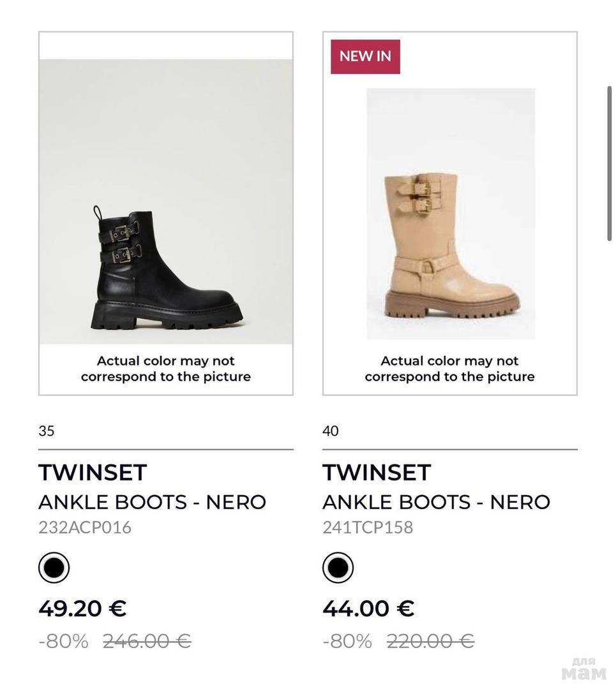Click the color disclaimer under the black boot

pyautogui.click(x=166, y=369)
